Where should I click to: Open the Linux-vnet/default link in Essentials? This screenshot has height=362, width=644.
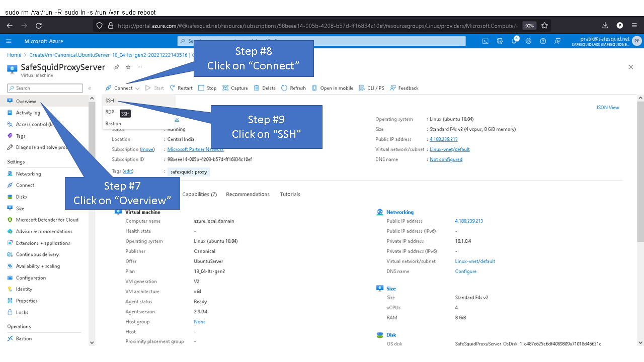450,149
